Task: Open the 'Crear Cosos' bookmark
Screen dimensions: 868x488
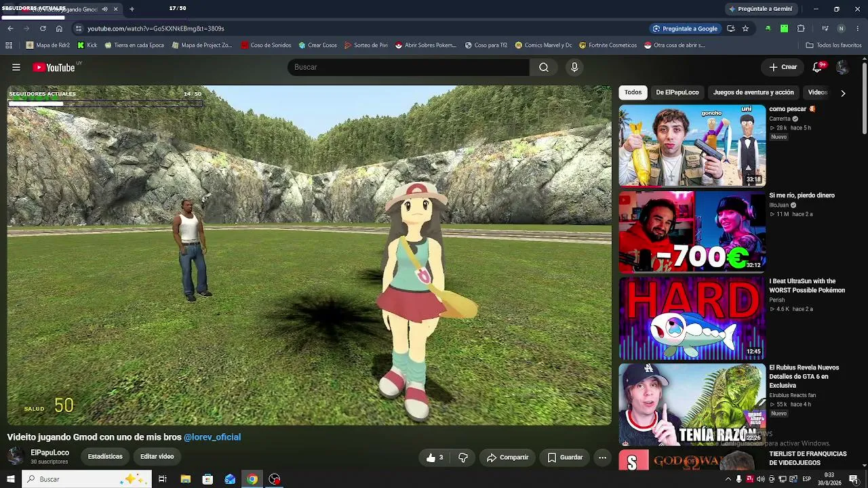Action: [317, 45]
